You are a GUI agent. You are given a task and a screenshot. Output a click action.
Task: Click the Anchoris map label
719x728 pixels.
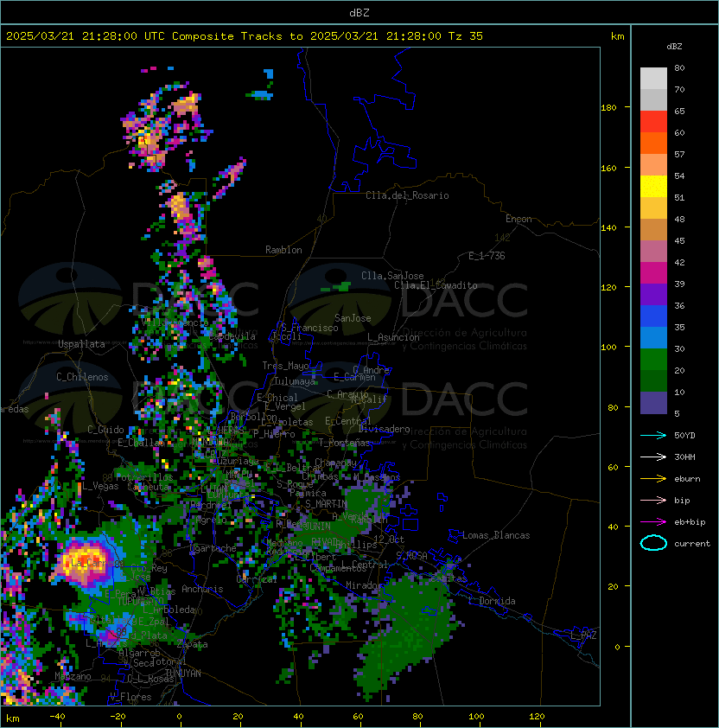coord(202,589)
